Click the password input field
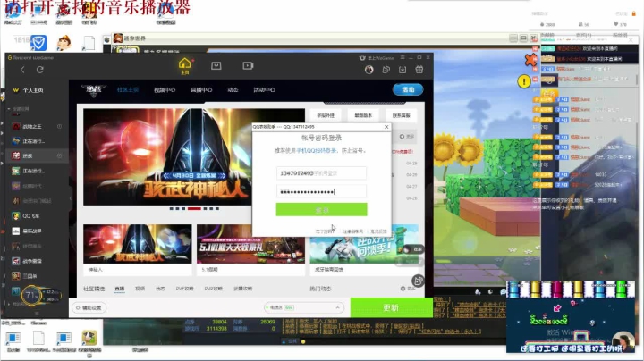644x361 pixels. pos(321,191)
